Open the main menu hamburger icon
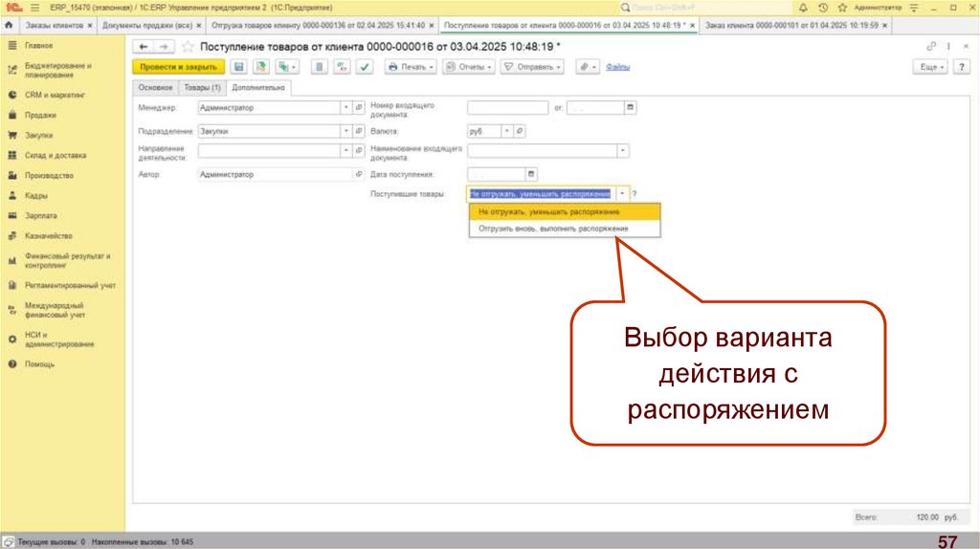This screenshot has height=549, width=980. [35, 8]
